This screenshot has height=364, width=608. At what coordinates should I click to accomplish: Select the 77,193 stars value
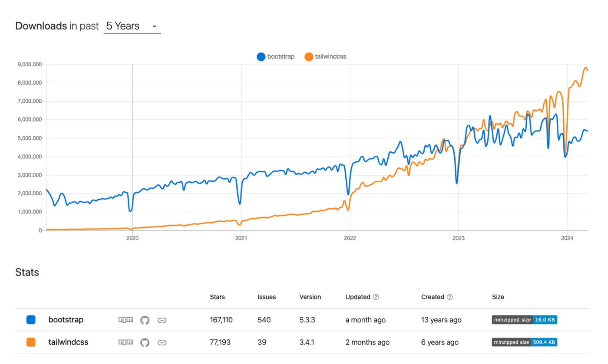(x=220, y=342)
